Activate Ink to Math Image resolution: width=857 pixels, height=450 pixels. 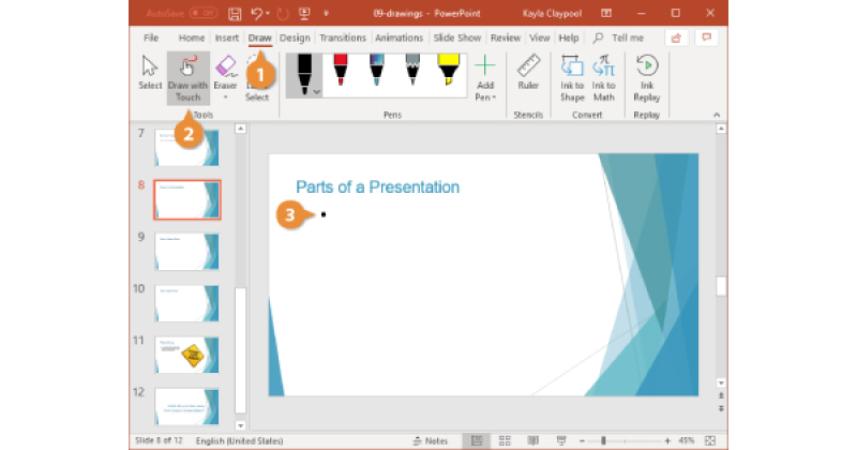(603, 78)
